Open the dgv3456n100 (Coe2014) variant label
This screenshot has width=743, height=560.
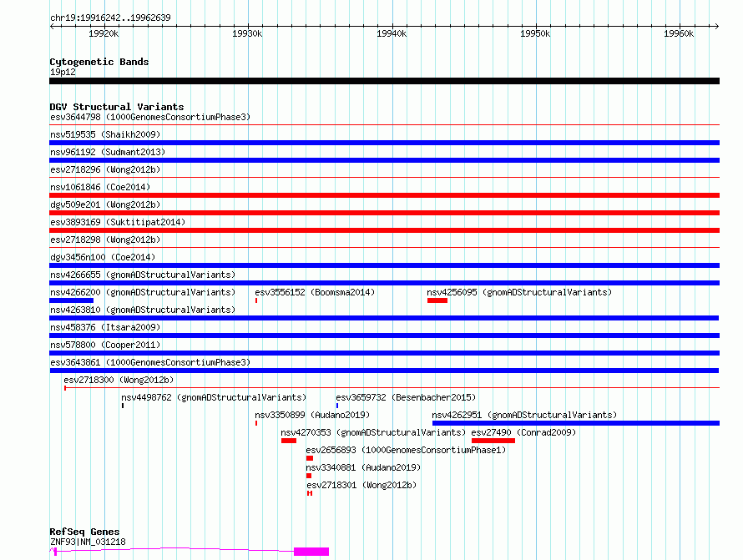tap(103, 257)
